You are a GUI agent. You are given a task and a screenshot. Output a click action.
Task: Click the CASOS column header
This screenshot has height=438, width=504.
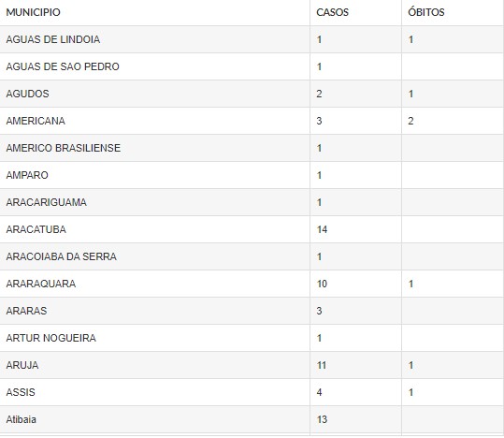(x=332, y=12)
